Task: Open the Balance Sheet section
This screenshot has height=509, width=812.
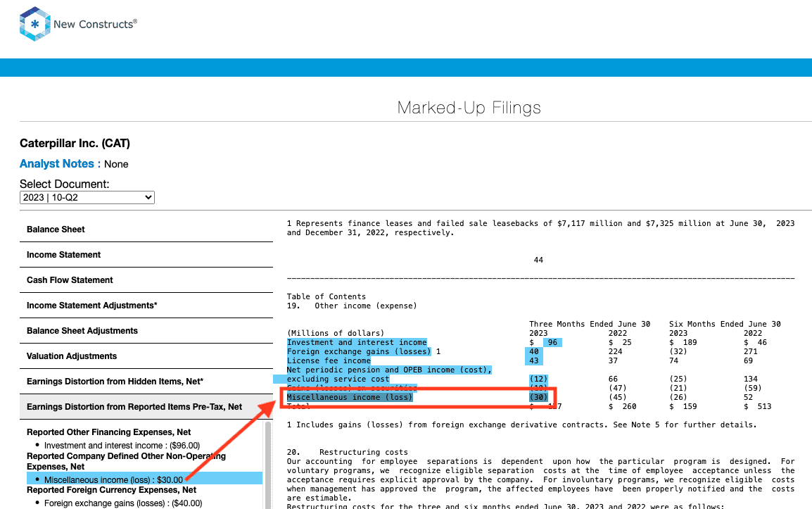Action: (146, 230)
